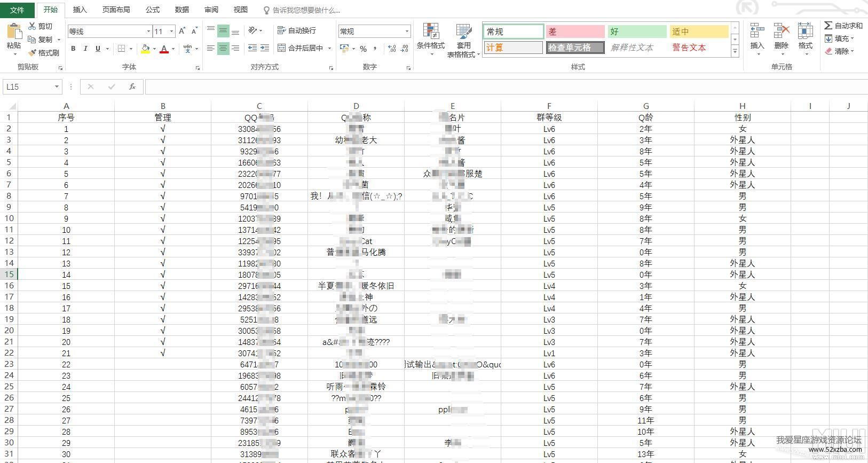
Task: Click the Cut (剪切) scissors icon
Action: click(32, 26)
